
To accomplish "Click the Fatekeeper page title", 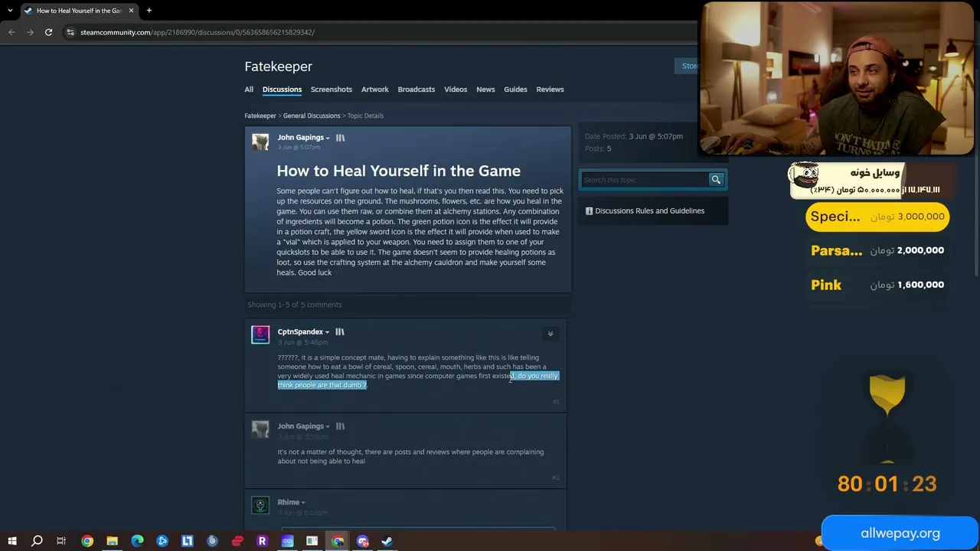I will tap(279, 67).
